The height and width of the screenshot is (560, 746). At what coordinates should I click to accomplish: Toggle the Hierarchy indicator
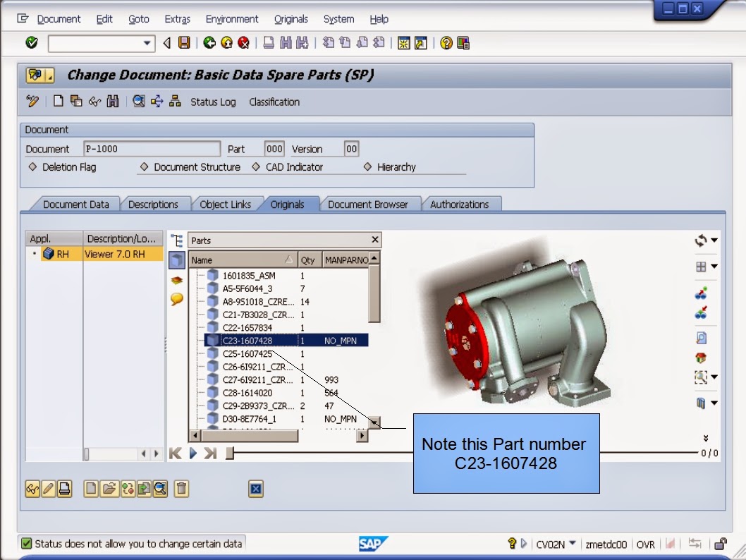pos(367,167)
